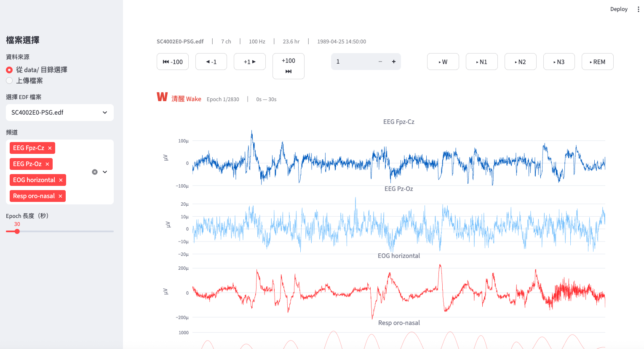Click the Epoch 1/2830 indicator
644x349 pixels.
[x=223, y=99]
